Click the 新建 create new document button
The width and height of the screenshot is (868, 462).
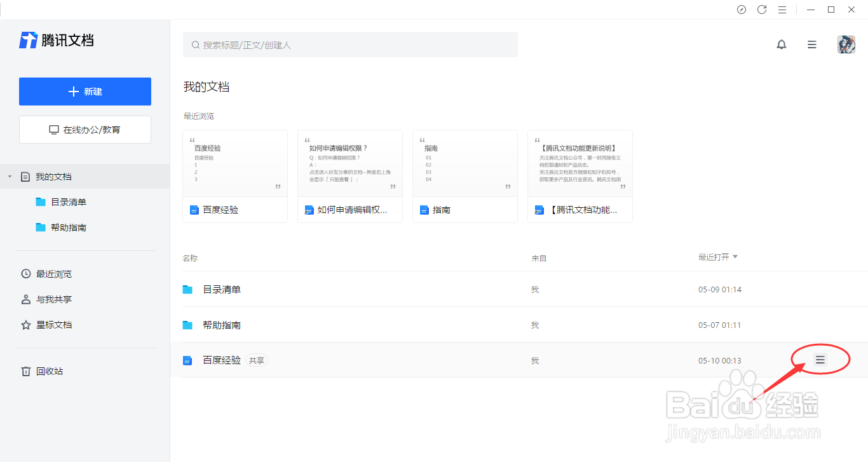[x=85, y=91]
